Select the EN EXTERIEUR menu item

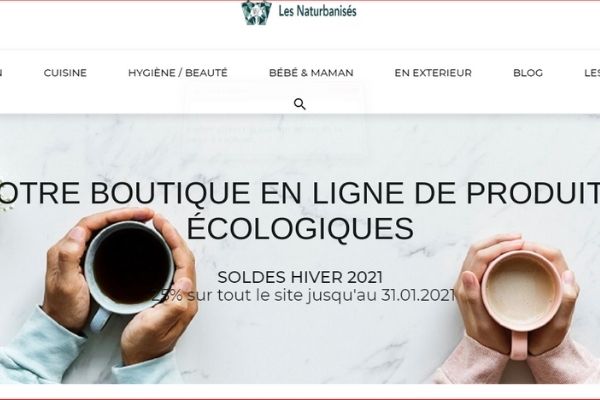point(433,73)
